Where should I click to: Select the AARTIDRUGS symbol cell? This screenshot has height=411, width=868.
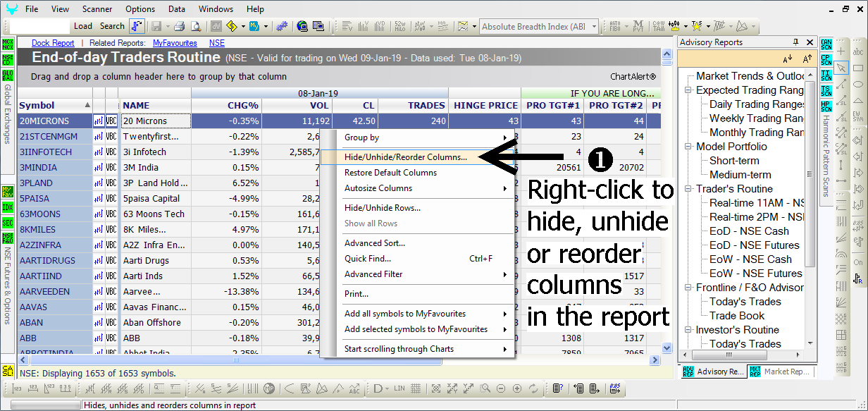55,261
